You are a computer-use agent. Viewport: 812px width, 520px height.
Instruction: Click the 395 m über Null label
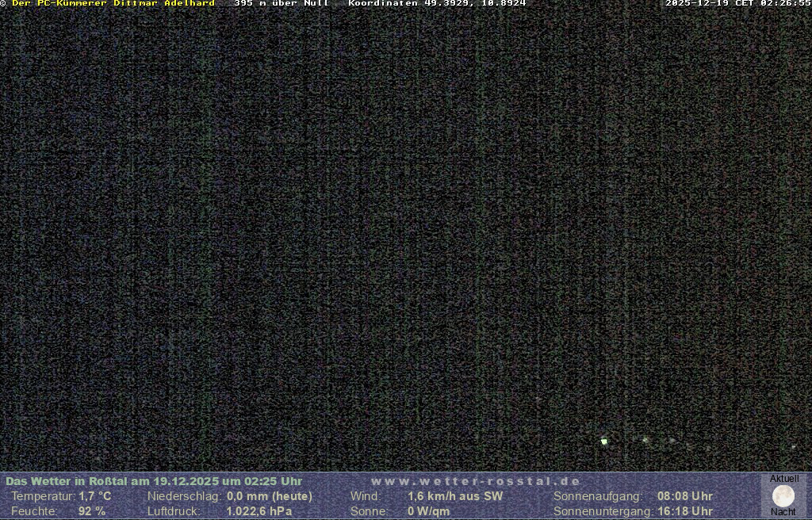point(281,3)
